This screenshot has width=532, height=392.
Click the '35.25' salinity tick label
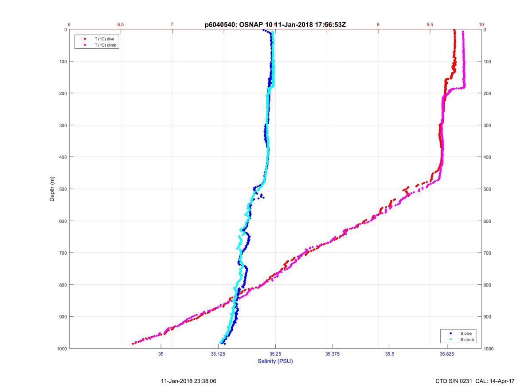(x=275, y=354)
